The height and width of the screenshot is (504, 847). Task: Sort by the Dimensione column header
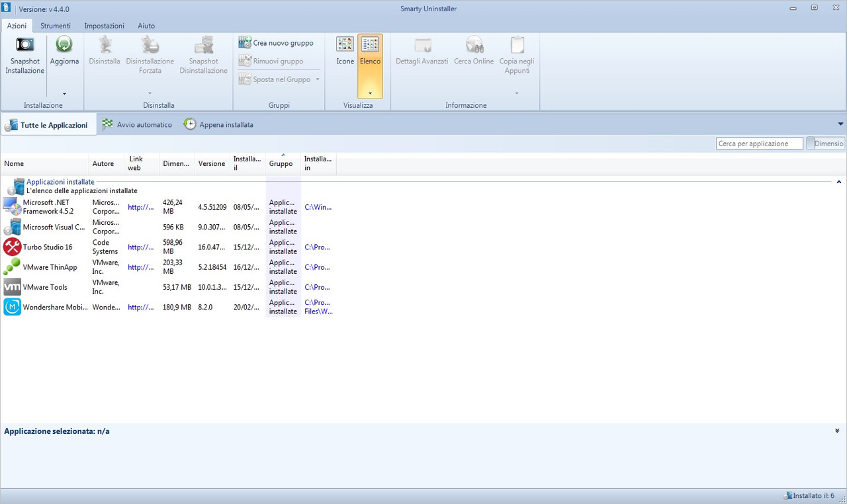click(177, 163)
